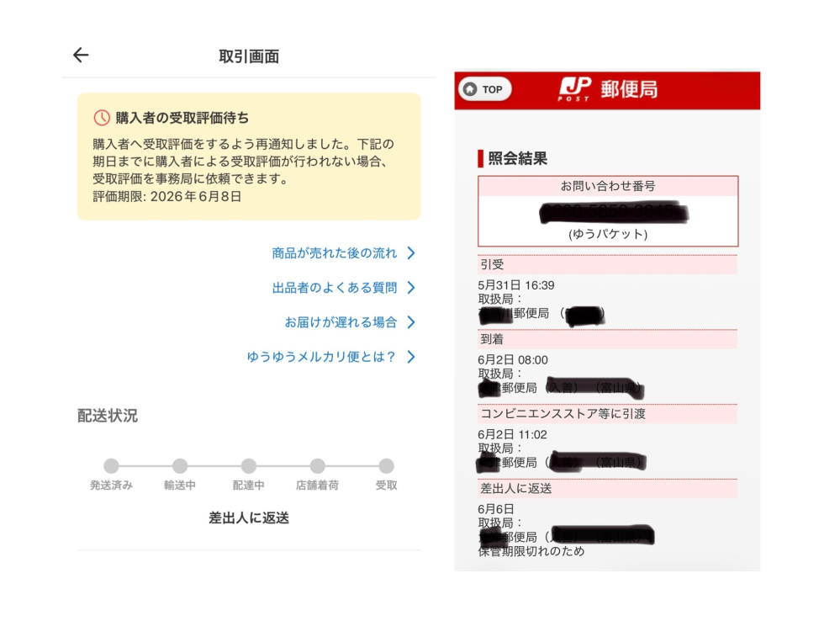Open ゆうゆうメルカリ便とは？ link

(x=321, y=357)
